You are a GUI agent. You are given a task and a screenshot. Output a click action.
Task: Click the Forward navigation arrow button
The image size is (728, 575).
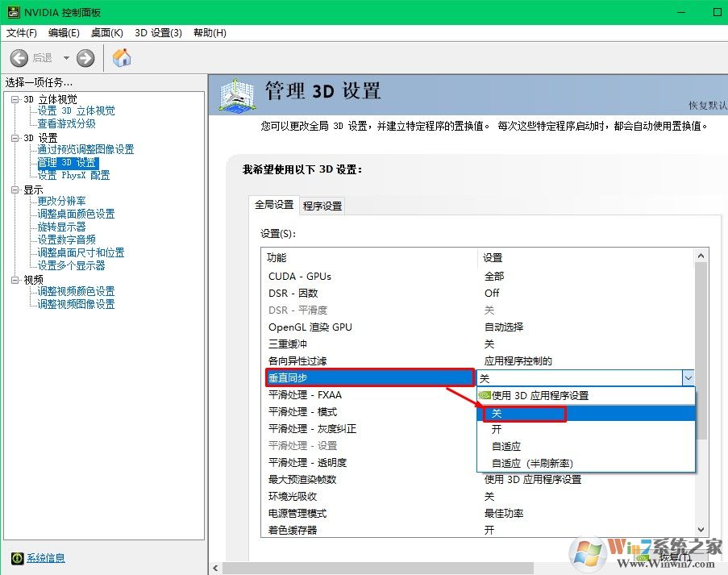pyautogui.click(x=85, y=58)
